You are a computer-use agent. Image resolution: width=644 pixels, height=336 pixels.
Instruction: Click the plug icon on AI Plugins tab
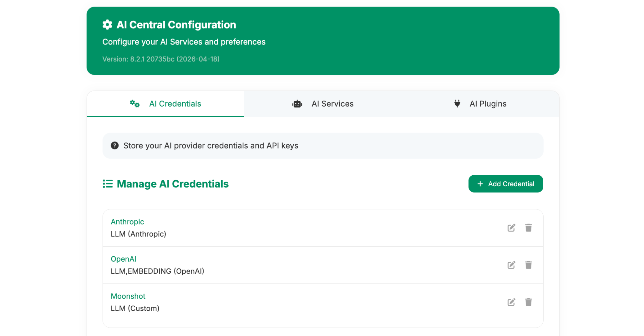[457, 104]
